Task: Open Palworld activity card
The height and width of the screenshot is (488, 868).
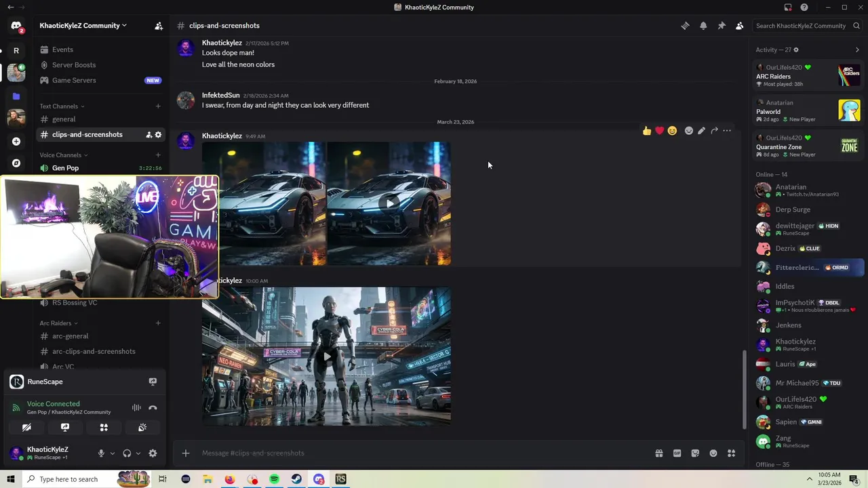Action: pyautogui.click(x=808, y=110)
